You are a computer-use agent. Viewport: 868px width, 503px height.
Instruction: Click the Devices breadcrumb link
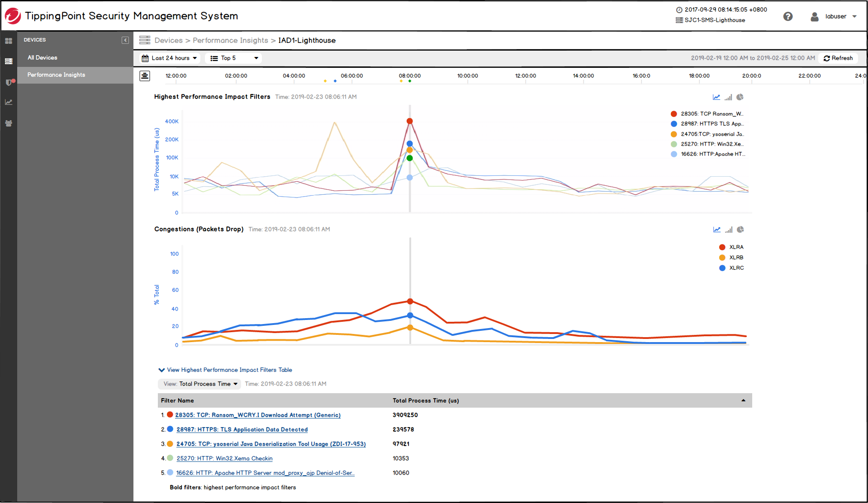(169, 40)
